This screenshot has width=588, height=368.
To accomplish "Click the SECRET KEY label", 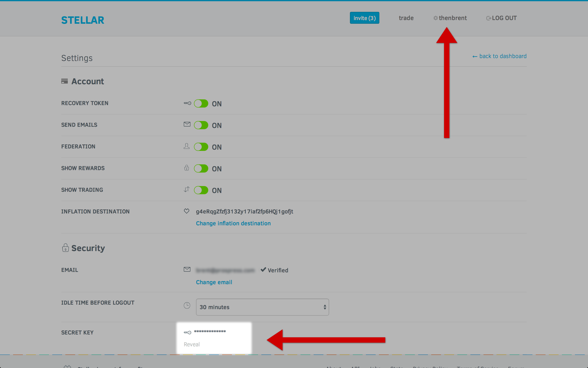I will tap(77, 333).
